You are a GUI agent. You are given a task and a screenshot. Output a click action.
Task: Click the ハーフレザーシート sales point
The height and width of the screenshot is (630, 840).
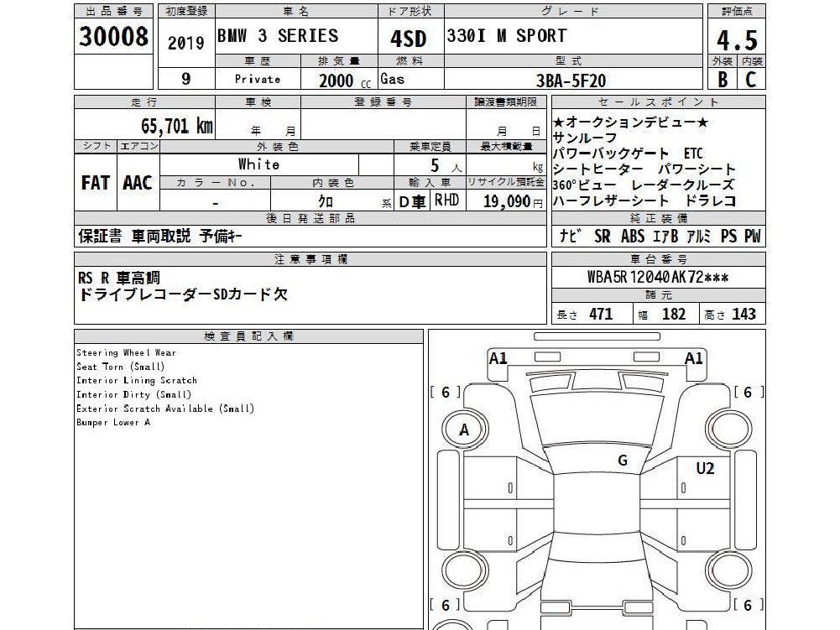coord(611,200)
